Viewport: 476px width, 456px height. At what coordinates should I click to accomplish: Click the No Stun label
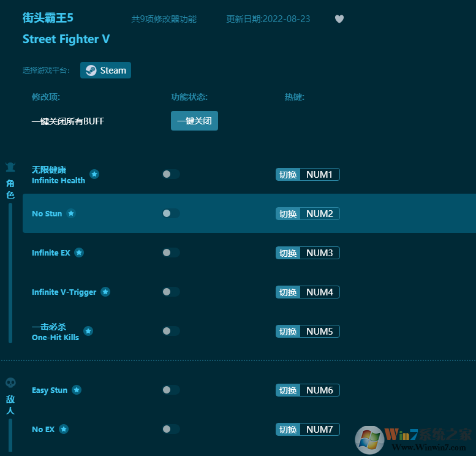[47, 213]
